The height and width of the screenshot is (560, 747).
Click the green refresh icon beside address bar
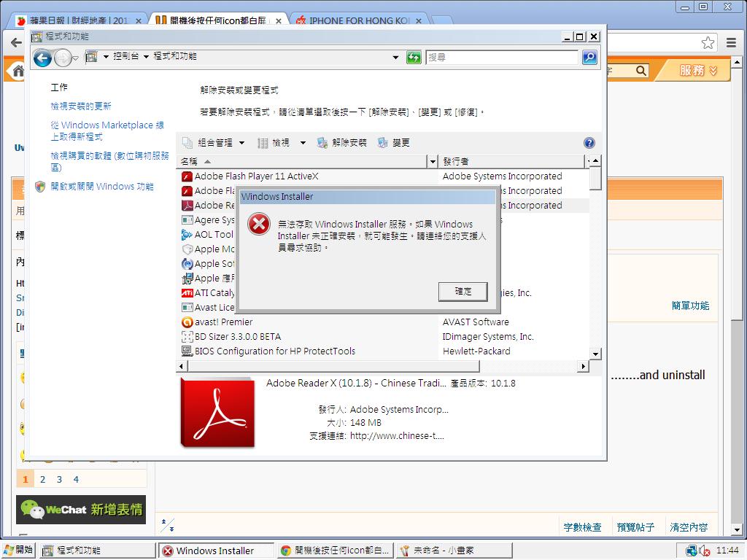(414, 58)
